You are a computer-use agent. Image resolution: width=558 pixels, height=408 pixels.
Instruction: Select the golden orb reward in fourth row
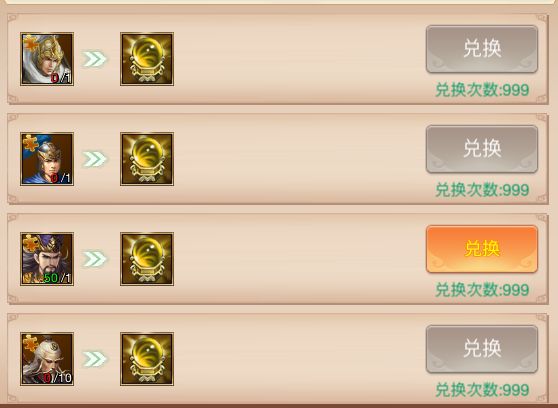click(x=147, y=359)
